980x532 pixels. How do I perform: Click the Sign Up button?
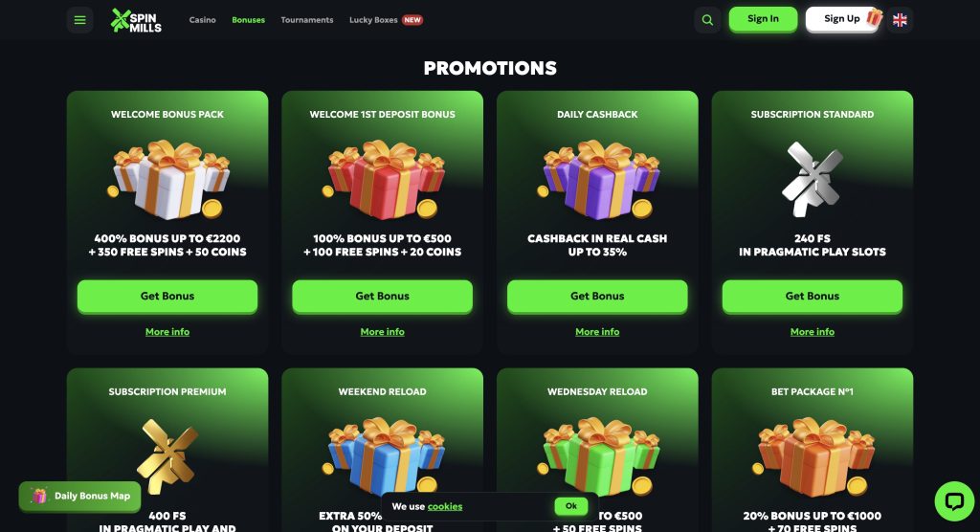[842, 19]
